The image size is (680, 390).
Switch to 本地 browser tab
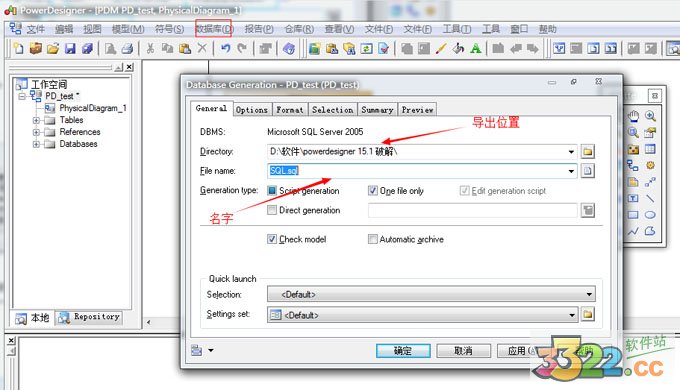[32, 318]
